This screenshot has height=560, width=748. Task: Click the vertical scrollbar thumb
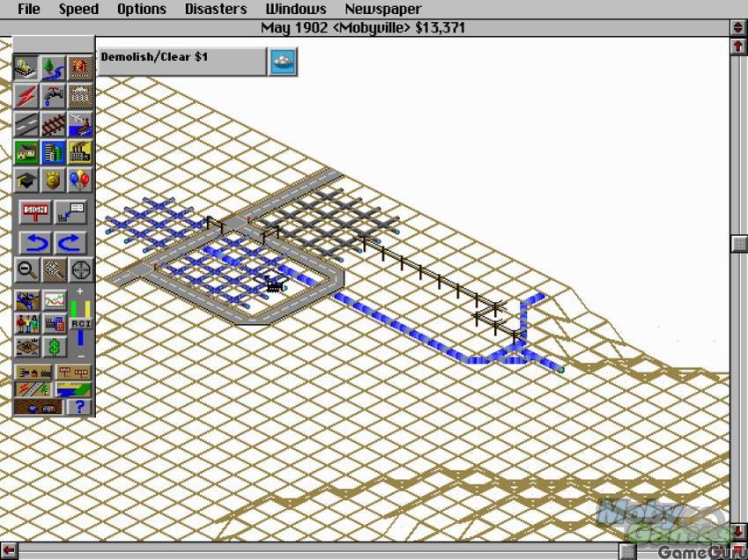click(x=738, y=243)
